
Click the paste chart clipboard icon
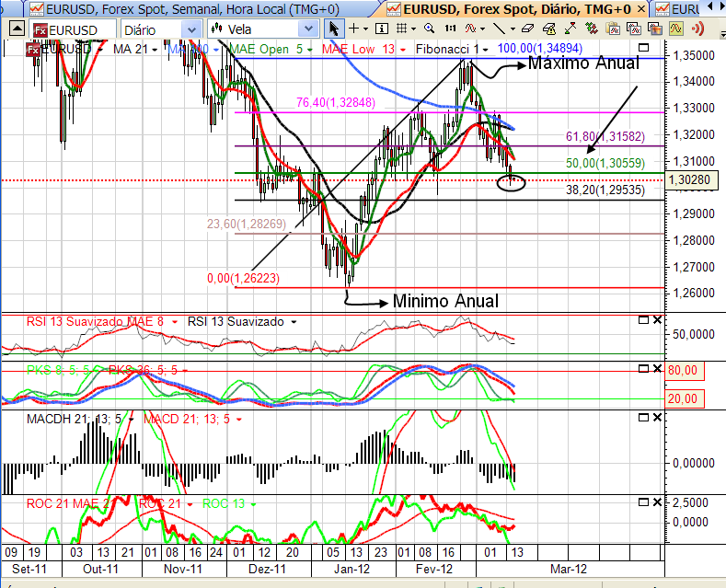[613, 29]
